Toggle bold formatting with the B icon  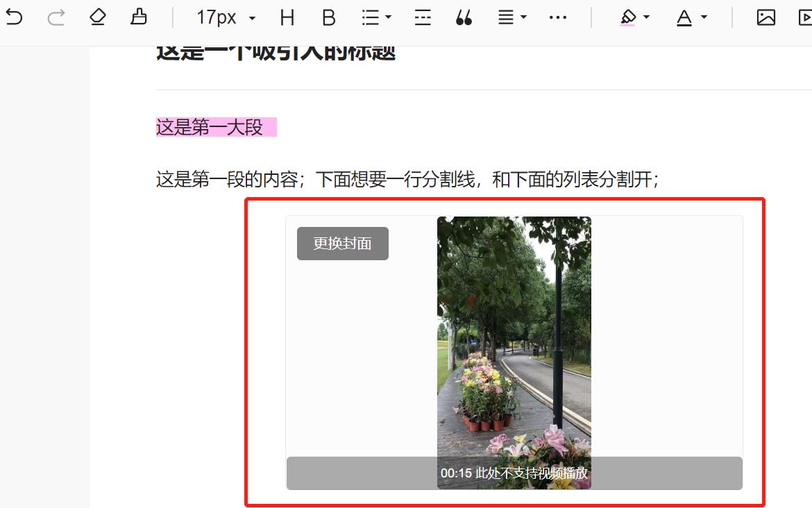pyautogui.click(x=328, y=17)
